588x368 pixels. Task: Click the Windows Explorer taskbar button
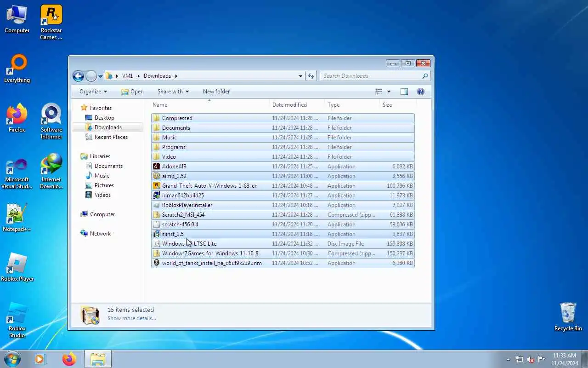click(97, 359)
